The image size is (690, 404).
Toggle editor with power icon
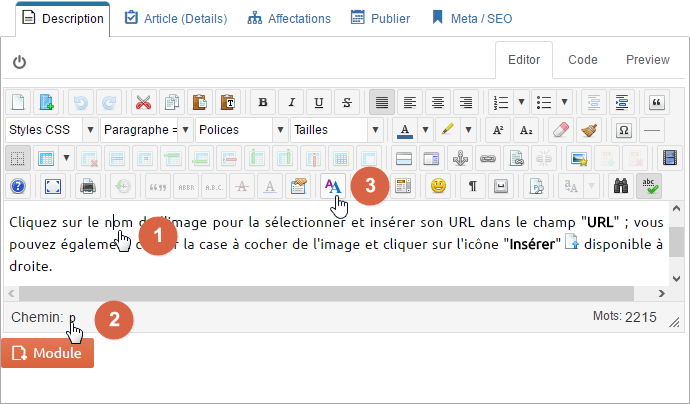click(x=19, y=62)
